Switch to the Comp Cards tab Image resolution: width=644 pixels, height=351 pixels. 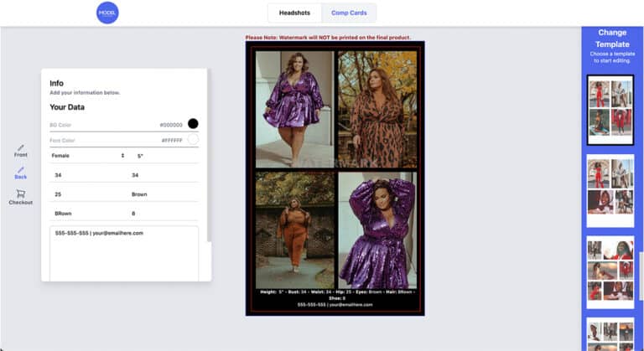click(x=349, y=13)
